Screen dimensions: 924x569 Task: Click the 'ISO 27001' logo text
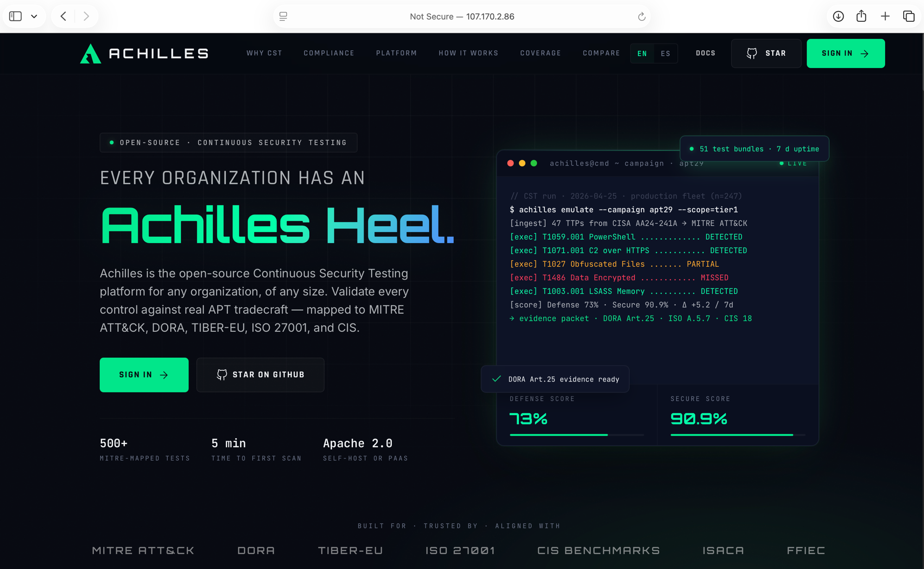(460, 551)
